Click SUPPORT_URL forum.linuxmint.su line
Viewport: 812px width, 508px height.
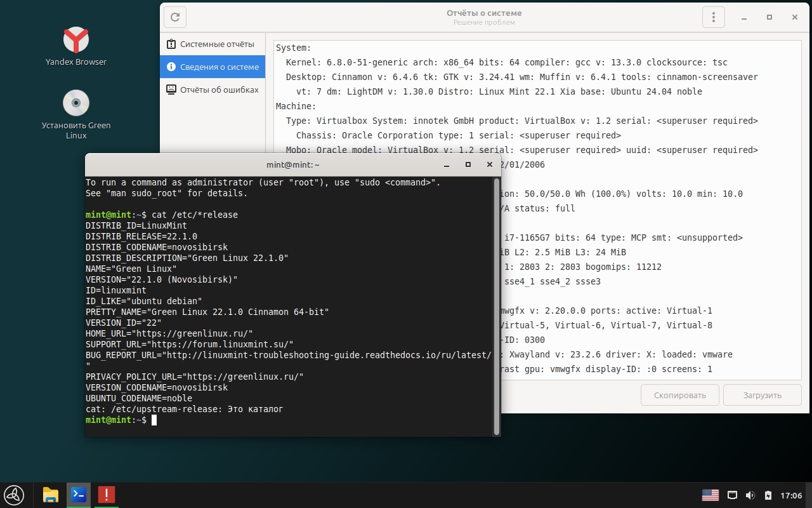coord(190,344)
